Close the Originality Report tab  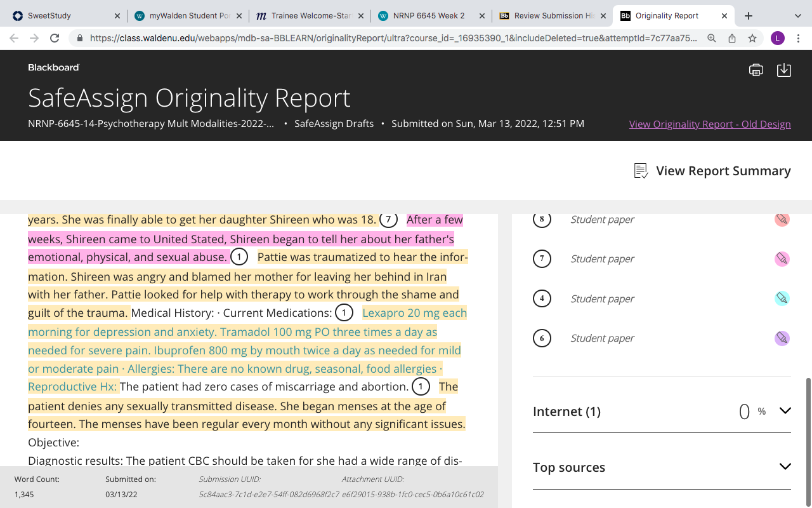[725, 16]
